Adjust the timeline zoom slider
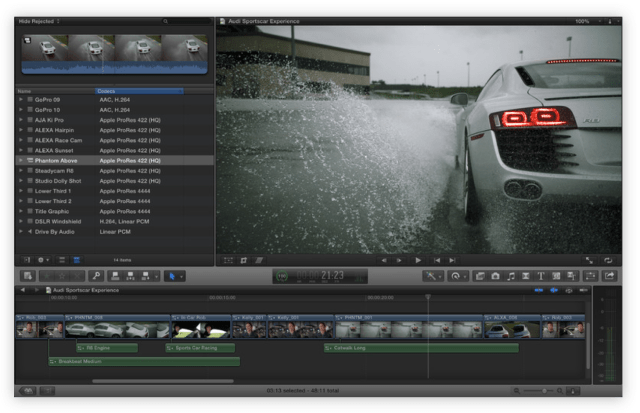 tap(545, 390)
